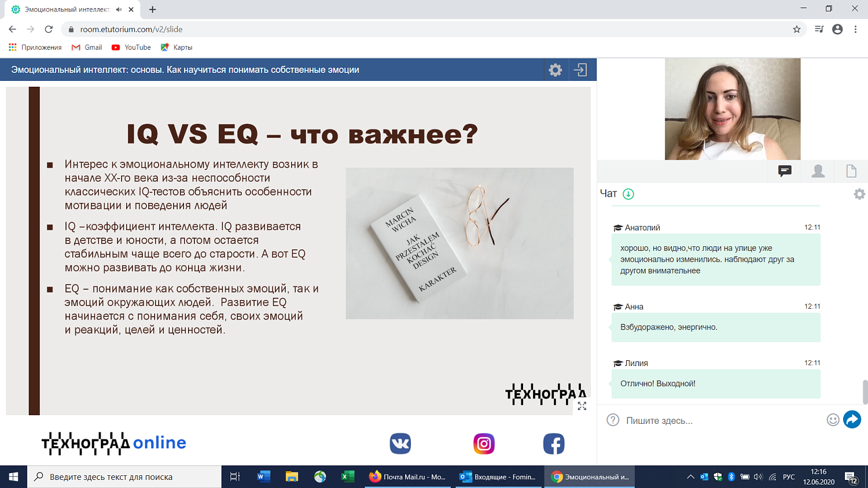This screenshot has width=868, height=488.
Task: Click Bluetooth tray icon
Action: point(731,477)
